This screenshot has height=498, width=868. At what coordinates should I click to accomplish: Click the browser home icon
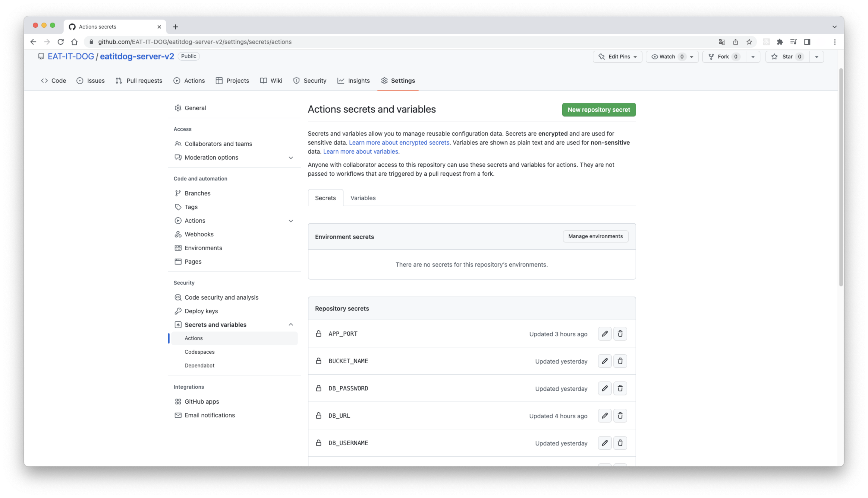pos(74,42)
